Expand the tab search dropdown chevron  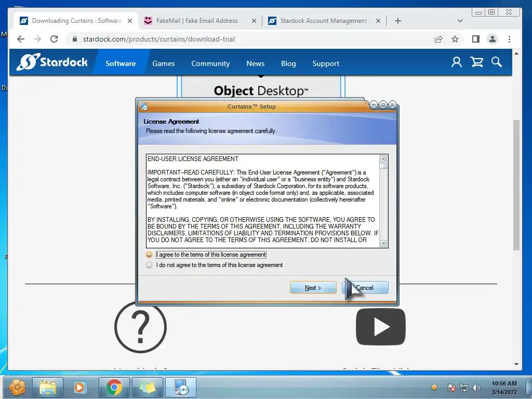tap(460, 21)
